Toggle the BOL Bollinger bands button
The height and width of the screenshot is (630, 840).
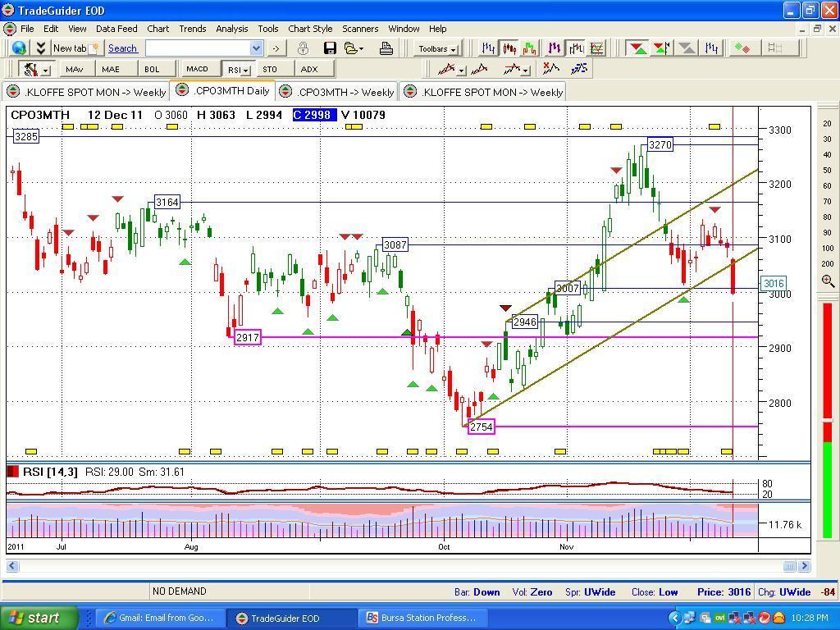pyautogui.click(x=152, y=69)
